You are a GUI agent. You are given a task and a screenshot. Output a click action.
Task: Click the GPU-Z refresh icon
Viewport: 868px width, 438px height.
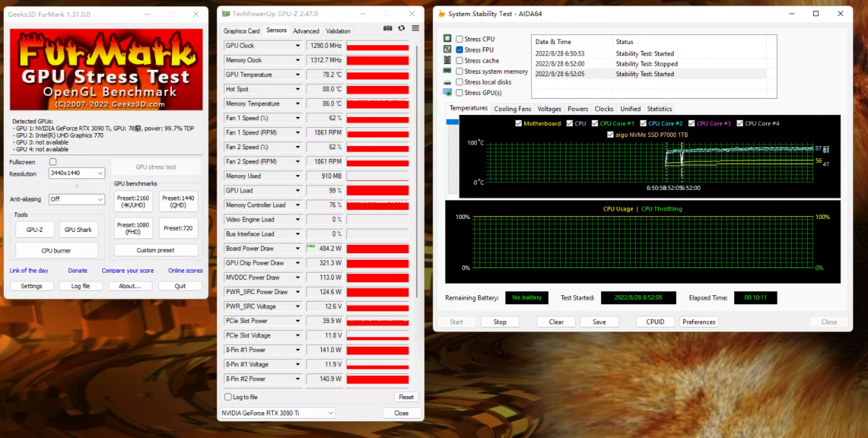(401, 28)
